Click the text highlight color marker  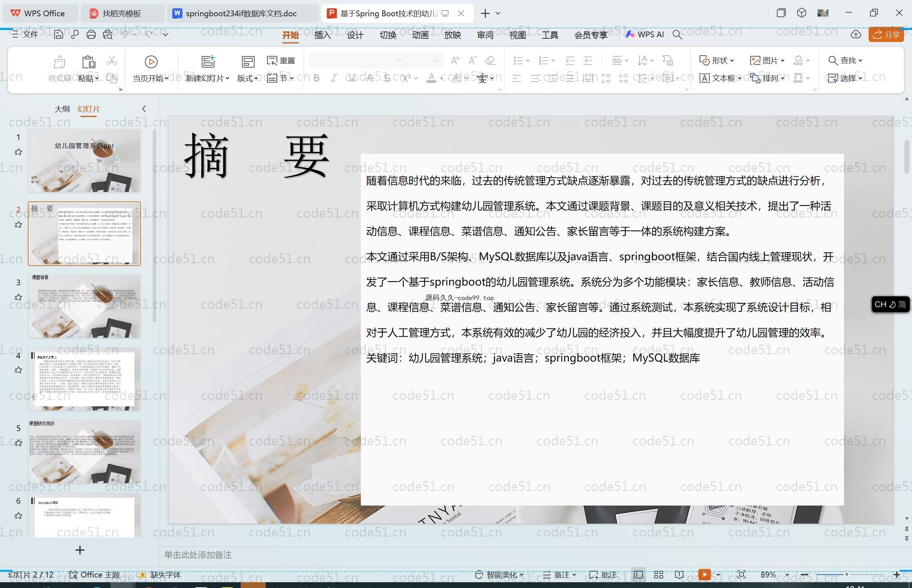pyautogui.click(x=457, y=78)
